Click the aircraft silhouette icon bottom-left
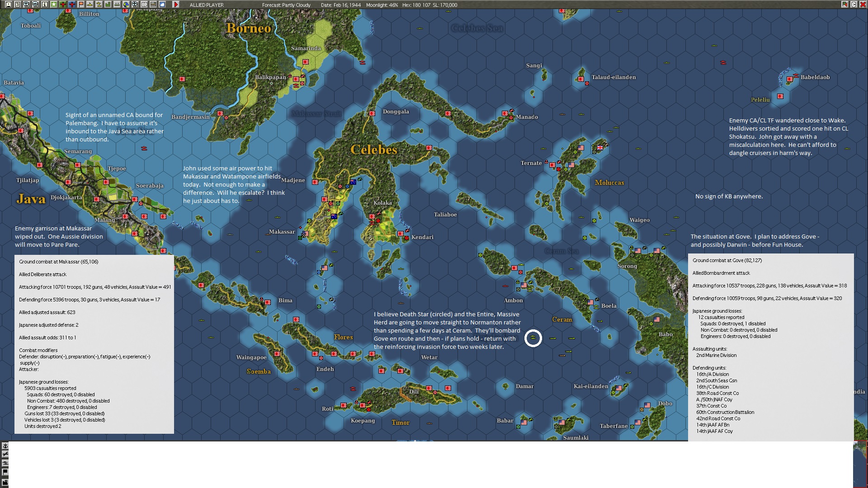Viewport: 868px width, 488px height. tap(5, 454)
